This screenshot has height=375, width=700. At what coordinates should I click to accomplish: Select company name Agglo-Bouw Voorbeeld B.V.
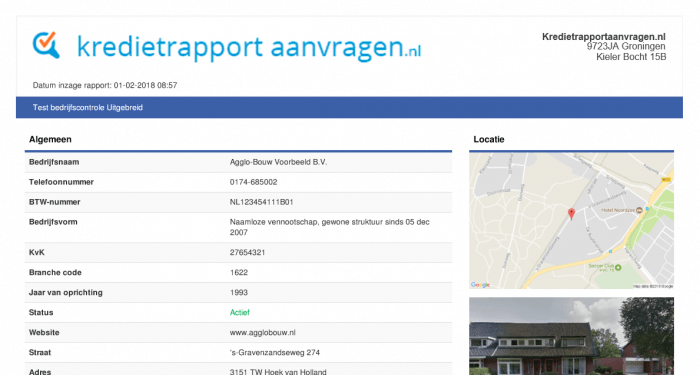(x=278, y=162)
